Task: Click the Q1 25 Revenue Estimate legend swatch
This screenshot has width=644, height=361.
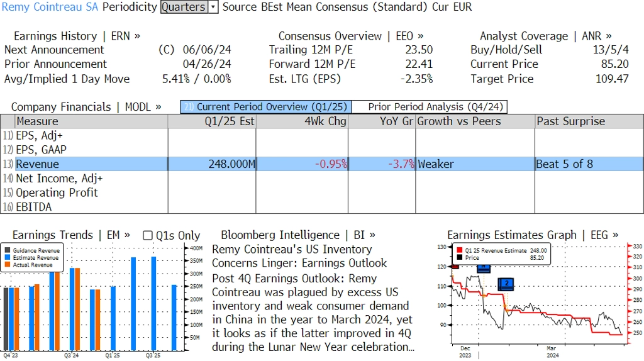Action: [x=459, y=250]
